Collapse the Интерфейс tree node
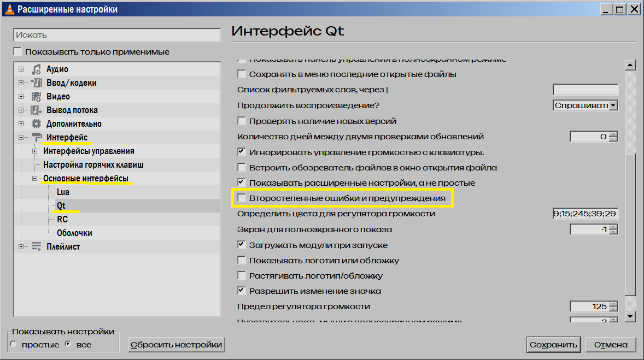This screenshot has height=360, width=644. (x=21, y=138)
